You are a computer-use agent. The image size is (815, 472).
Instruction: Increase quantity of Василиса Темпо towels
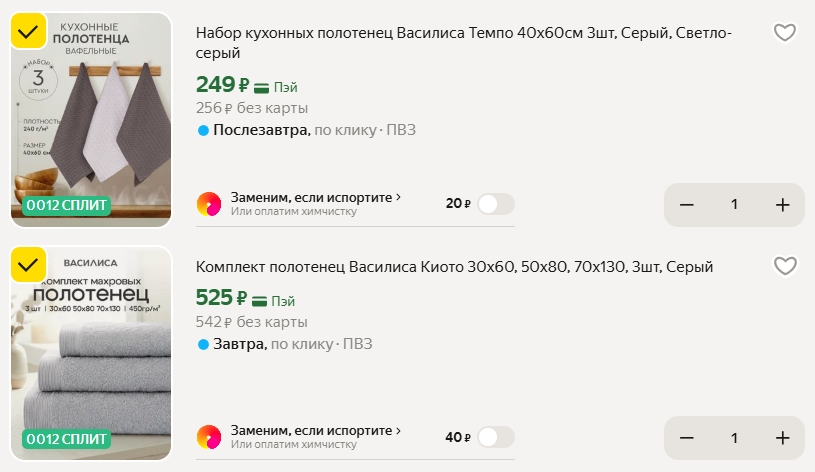[782, 204]
